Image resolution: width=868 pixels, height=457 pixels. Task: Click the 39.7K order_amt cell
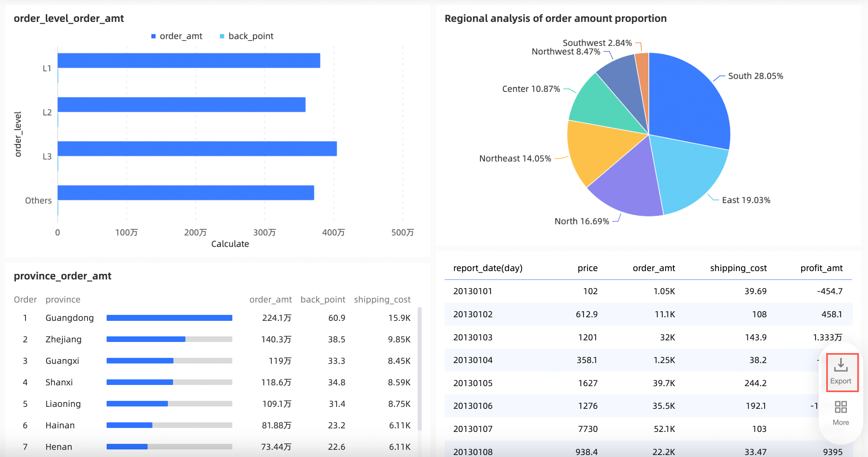(664, 383)
